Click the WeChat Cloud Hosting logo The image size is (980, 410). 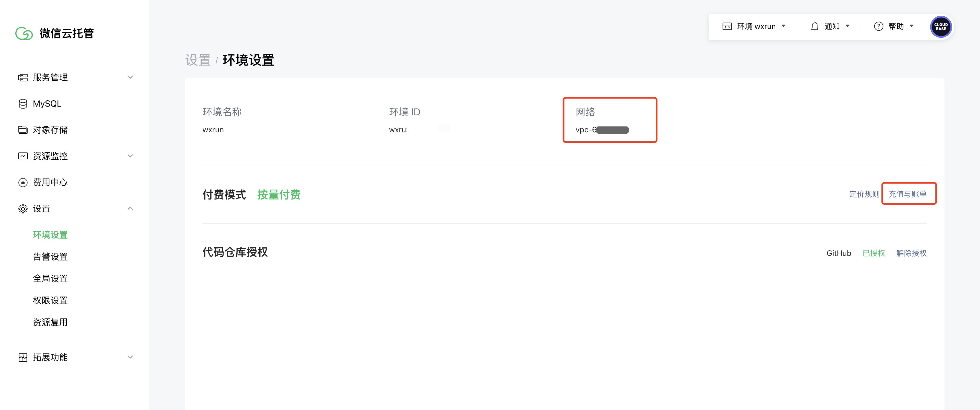point(24,33)
